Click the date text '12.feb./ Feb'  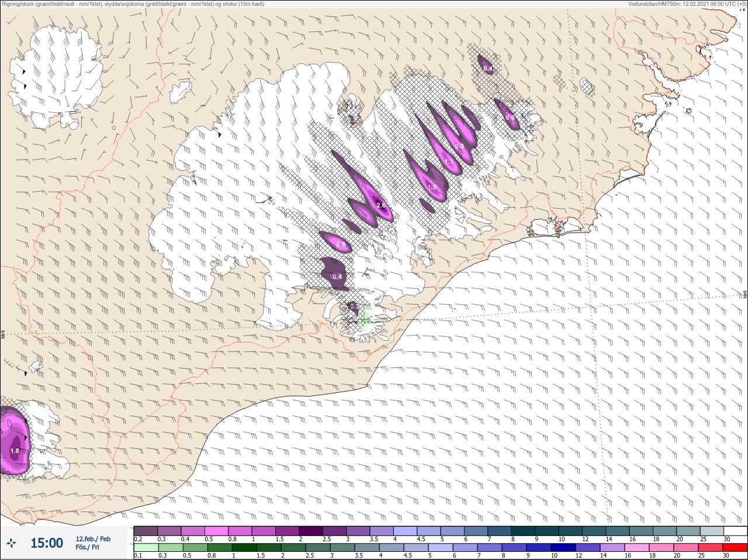pos(93,539)
